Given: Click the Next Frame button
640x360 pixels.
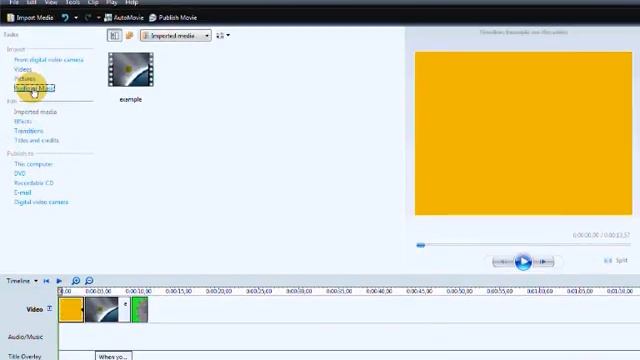Looking at the screenshot, I should coord(543,262).
